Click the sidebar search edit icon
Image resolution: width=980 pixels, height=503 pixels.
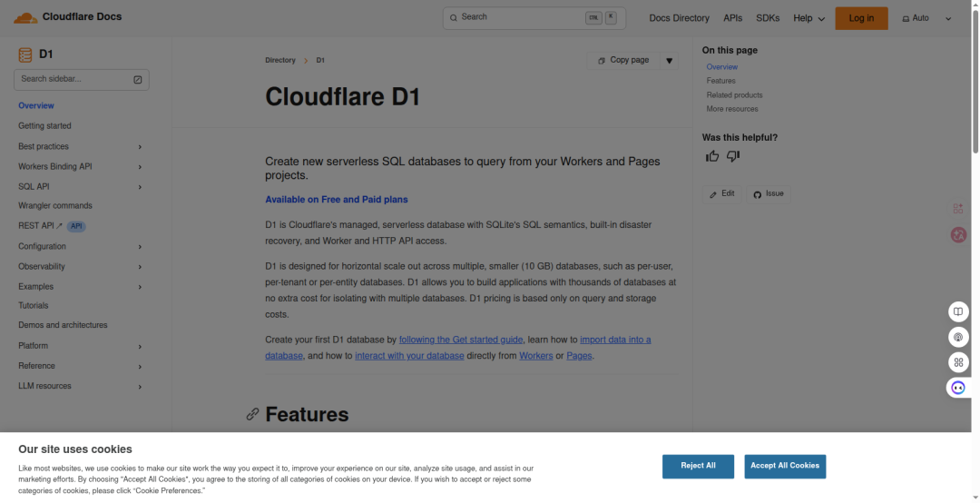pos(138,80)
